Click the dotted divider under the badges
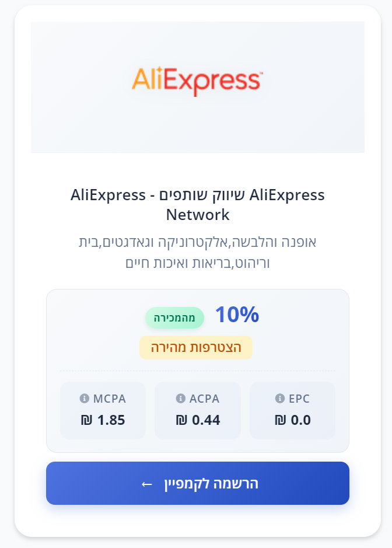392x548 pixels. [197, 370]
